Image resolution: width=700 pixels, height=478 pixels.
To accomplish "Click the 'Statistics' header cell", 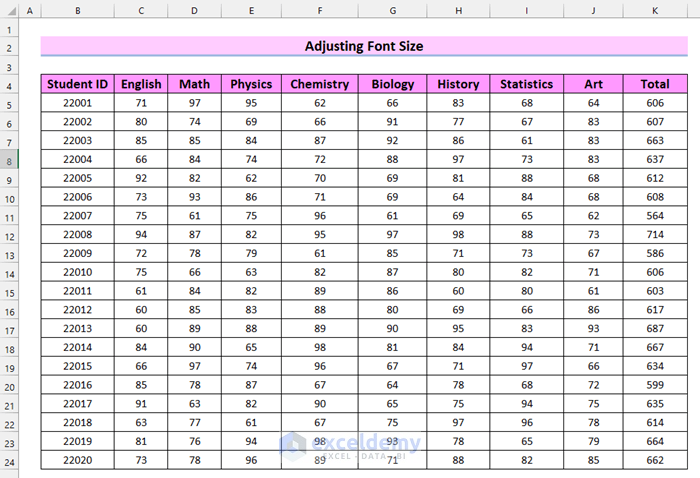I will tap(527, 84).
